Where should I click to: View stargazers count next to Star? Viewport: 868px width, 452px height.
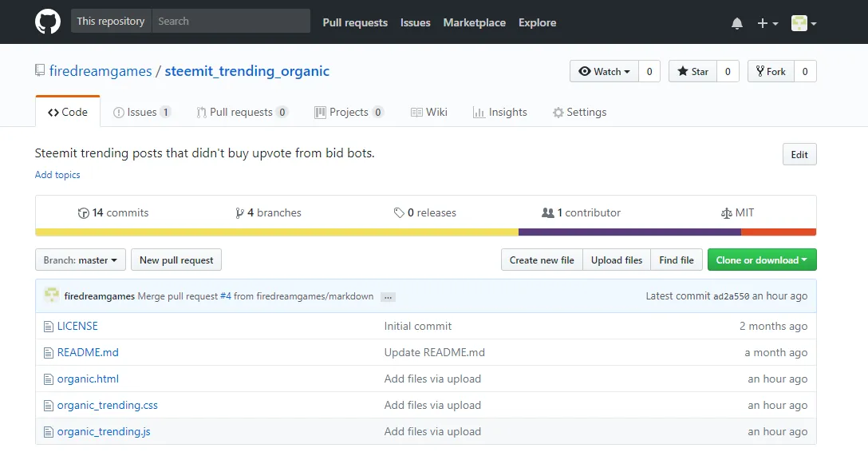[728, 71]
